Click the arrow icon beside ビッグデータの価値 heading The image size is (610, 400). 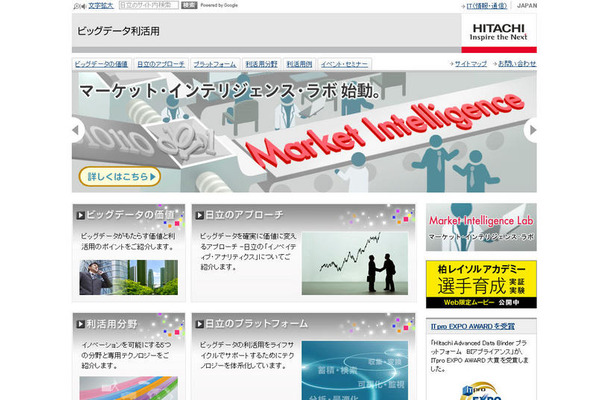pyautogui.click(x=81, y=214)
